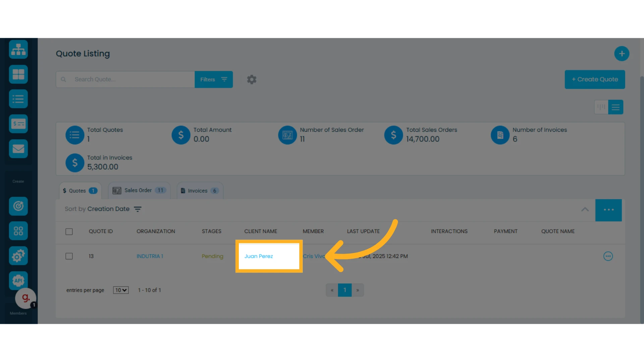Click the round plus icon top right
This screenshot has height=362, width=644.
[x=622, y=54]
